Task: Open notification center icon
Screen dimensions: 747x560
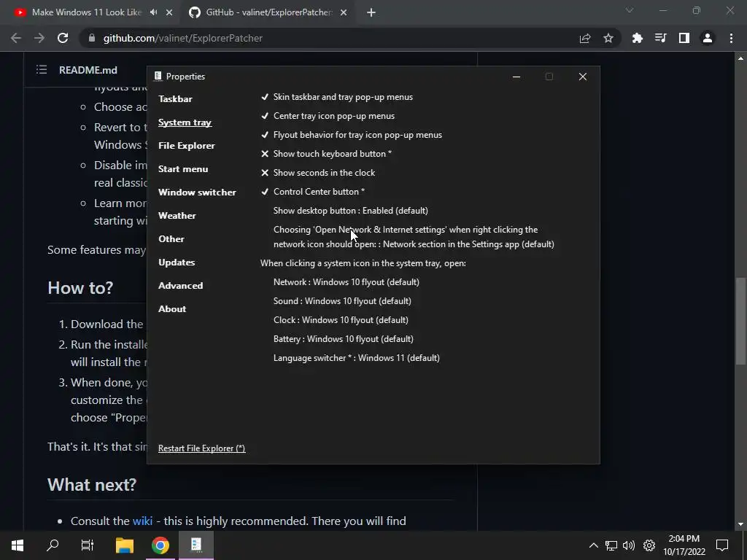Action: (722, 545)
